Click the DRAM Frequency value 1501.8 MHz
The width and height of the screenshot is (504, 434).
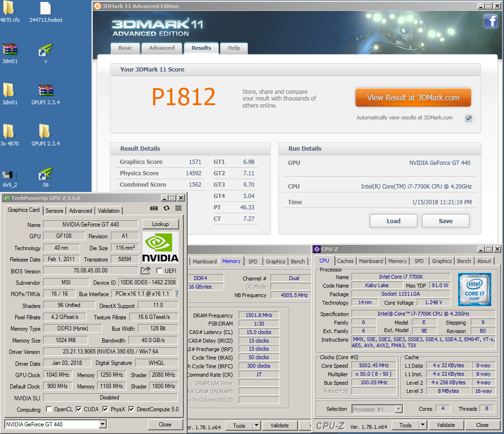(x=259, y=315)
